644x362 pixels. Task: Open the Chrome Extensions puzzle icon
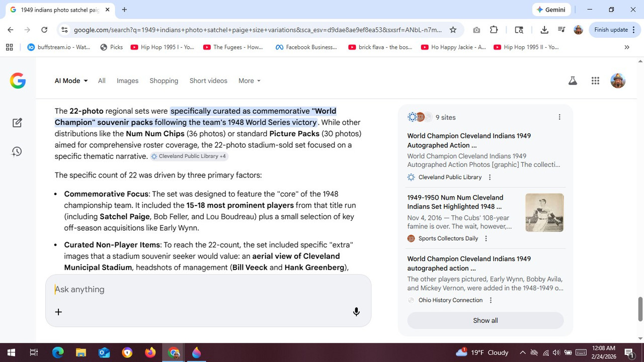(x=494, y=30)
